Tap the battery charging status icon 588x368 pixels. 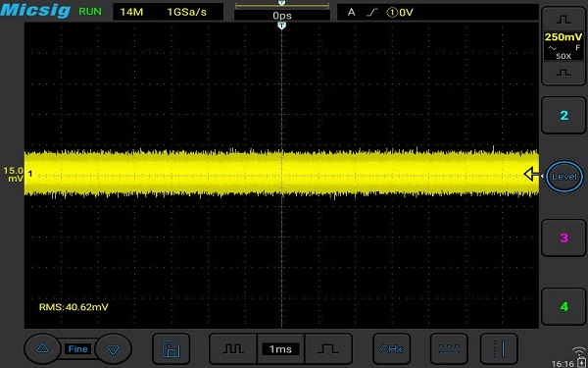[581, 363]
